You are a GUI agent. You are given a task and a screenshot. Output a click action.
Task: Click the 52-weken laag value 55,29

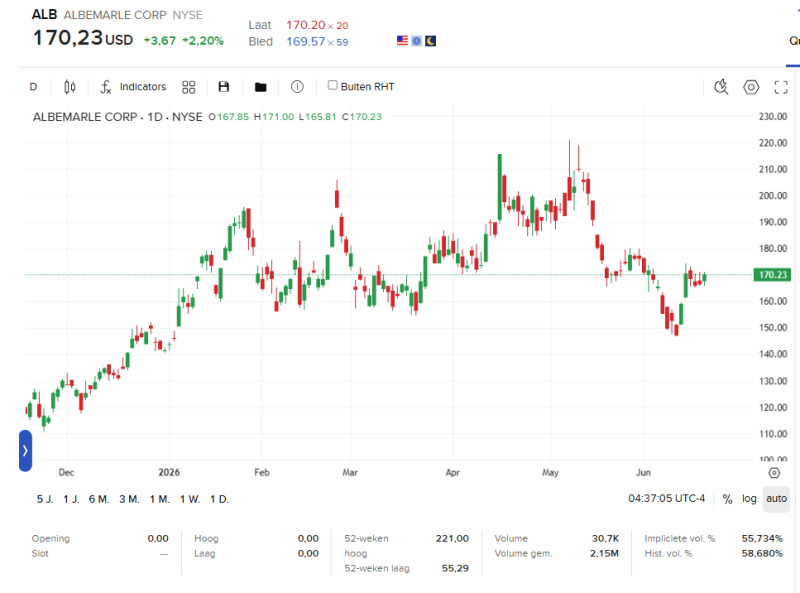pyautogui.click(x=455, y=568)
